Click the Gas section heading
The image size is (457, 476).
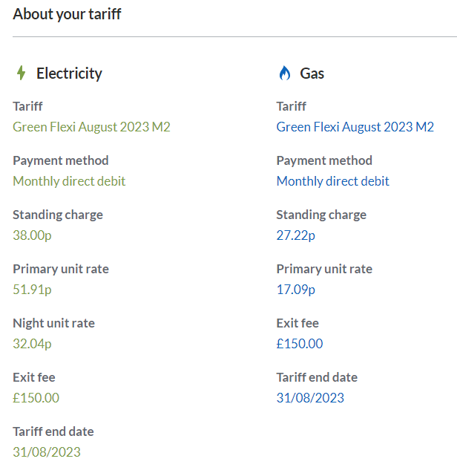tap(312, 74)
